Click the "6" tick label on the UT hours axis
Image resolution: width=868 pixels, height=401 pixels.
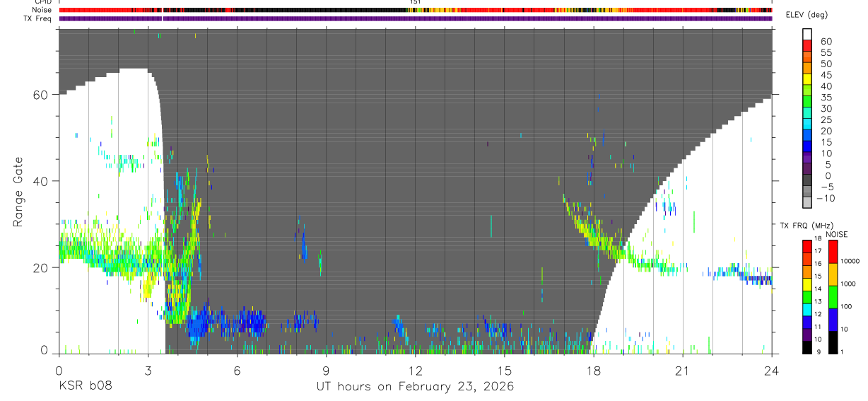click(x=237, y=370)
